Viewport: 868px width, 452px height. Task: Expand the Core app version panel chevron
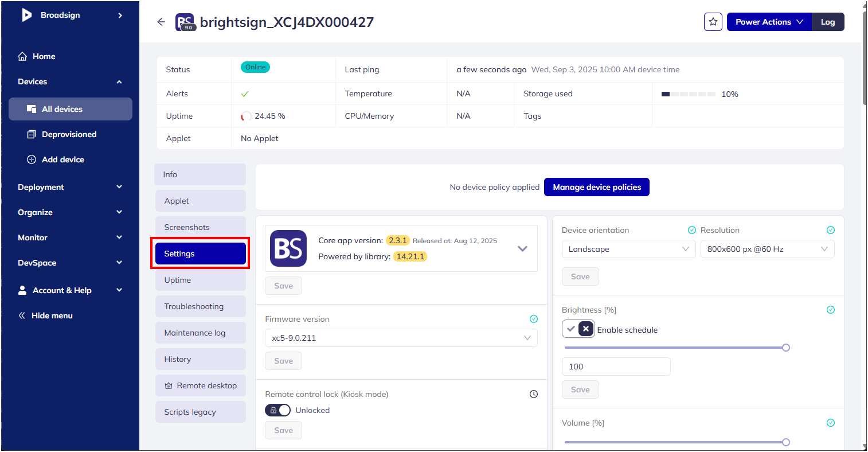pyautogui.click(x=522, y=249)
